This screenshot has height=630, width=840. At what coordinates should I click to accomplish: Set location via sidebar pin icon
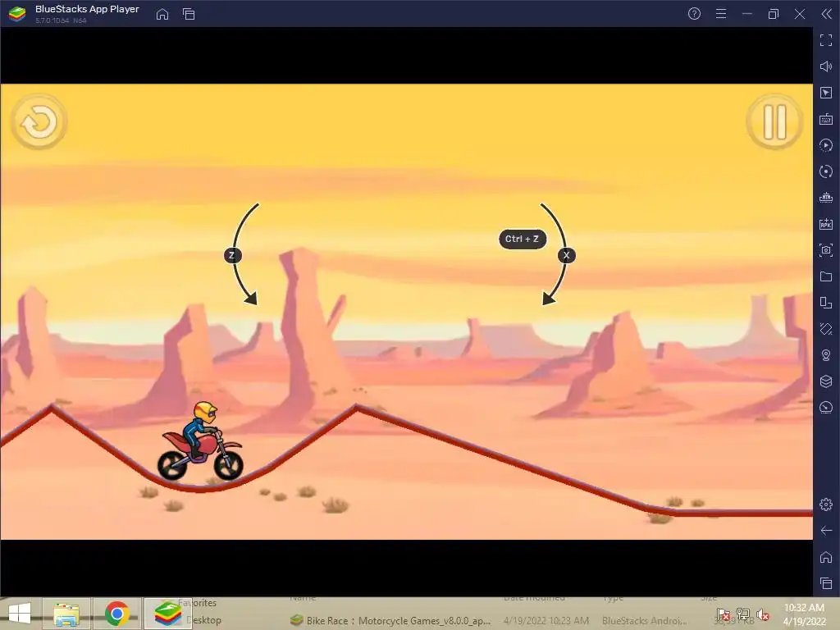826,355
